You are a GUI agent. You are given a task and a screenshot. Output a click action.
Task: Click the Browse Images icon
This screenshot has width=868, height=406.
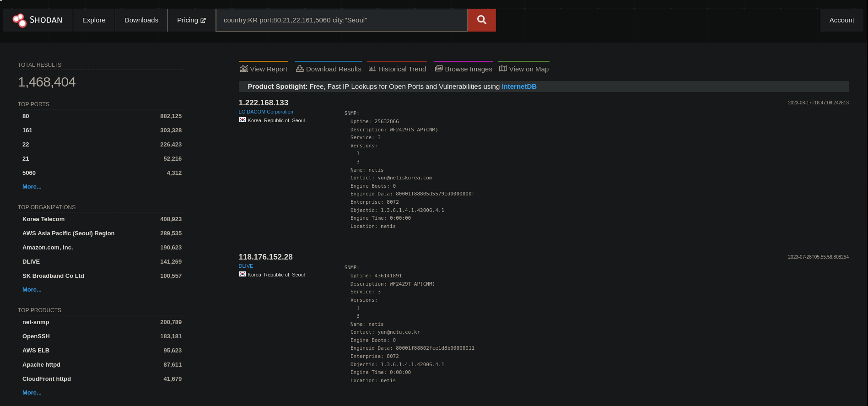pyautogui.click(x=439, y=69)
